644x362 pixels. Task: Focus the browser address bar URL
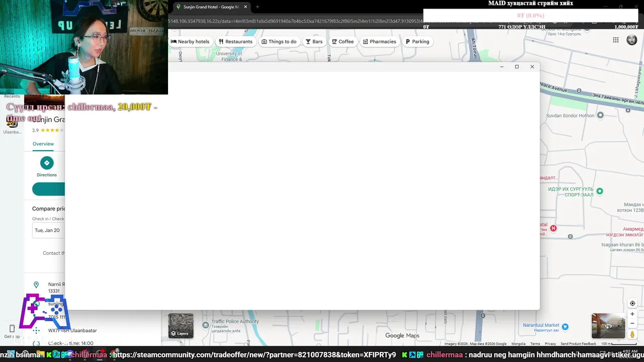(295, 21)
